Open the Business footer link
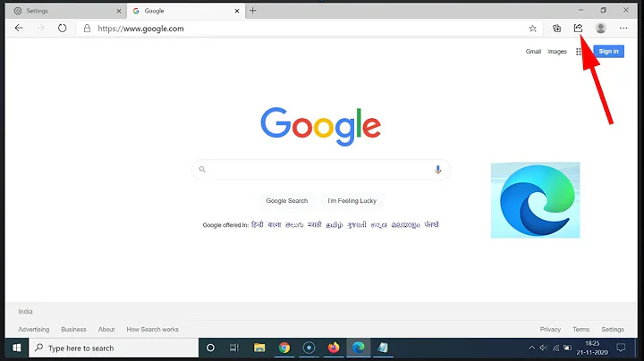The image size is (644, 361). (x=73, y=329)
